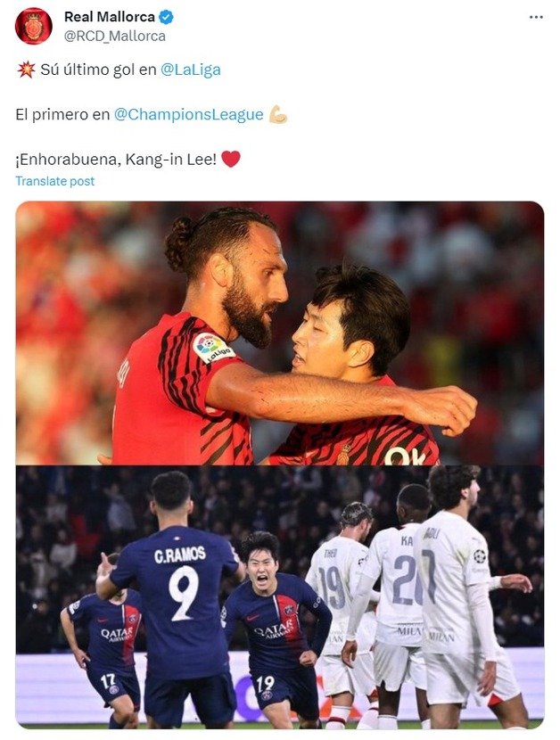Open the top photo of Mallorca players hugging
The height and width of the screenshot is (740, 560).
279,333
